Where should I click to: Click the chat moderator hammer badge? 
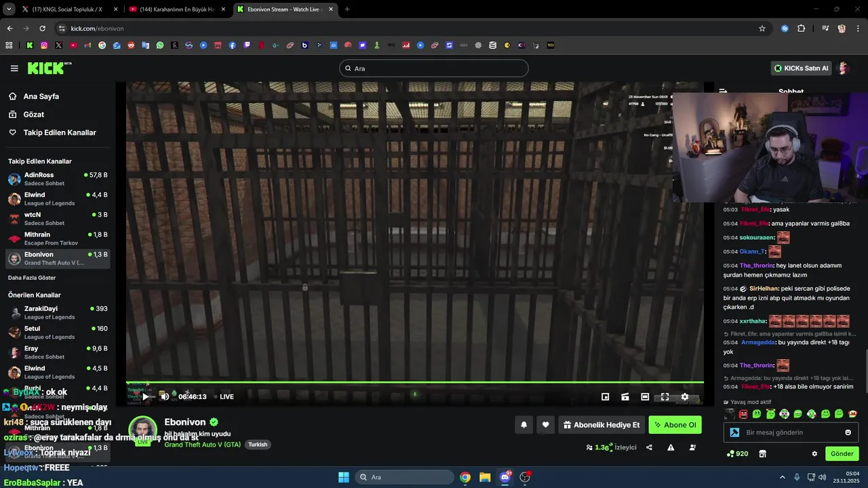(x=734, y=432)
